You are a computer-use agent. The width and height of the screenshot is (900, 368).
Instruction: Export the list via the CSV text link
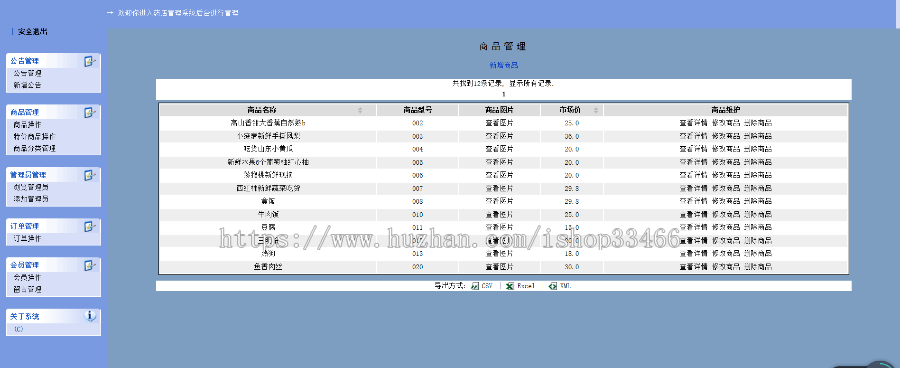coord(487,285)
